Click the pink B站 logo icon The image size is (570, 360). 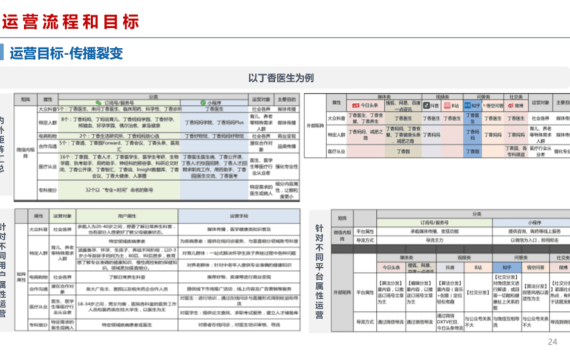tap(447, 105)
